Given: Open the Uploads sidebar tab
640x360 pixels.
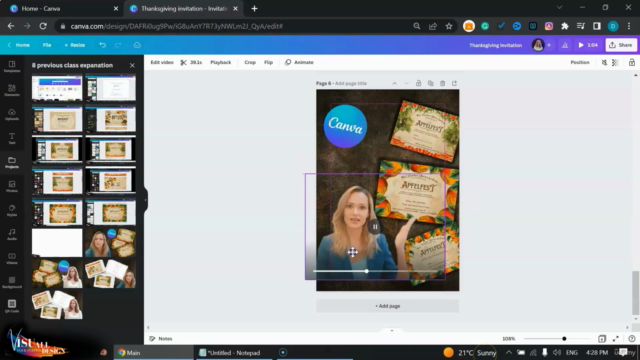Looking at the screenshot, I should pyautogui.click(x=12, y=115).
